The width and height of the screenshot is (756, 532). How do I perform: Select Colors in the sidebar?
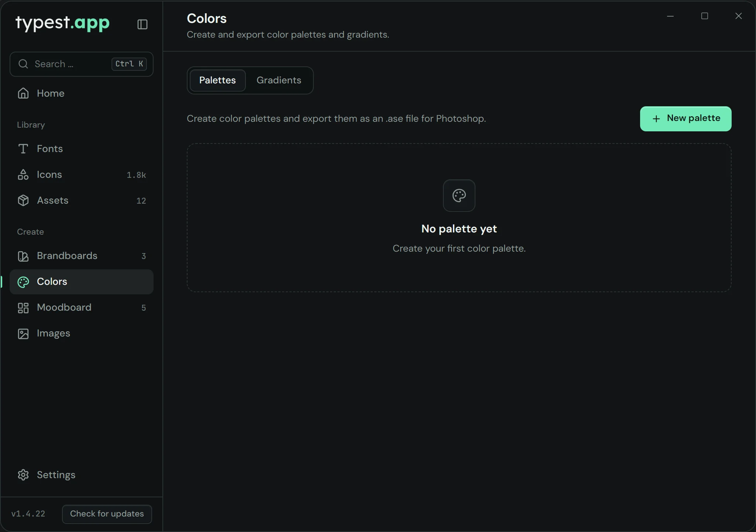tap(82, 282)
